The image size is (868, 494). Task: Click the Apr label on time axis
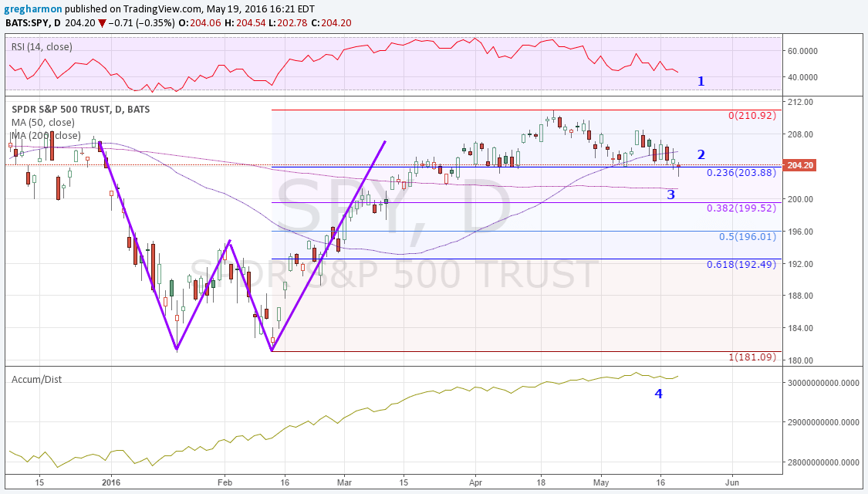tap(475, 482)
